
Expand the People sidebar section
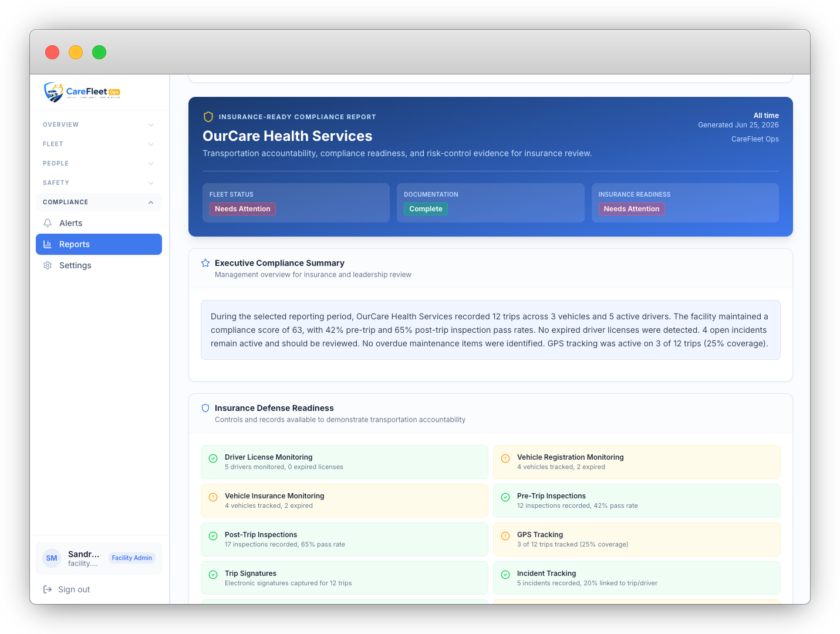(x=99, y=163)
